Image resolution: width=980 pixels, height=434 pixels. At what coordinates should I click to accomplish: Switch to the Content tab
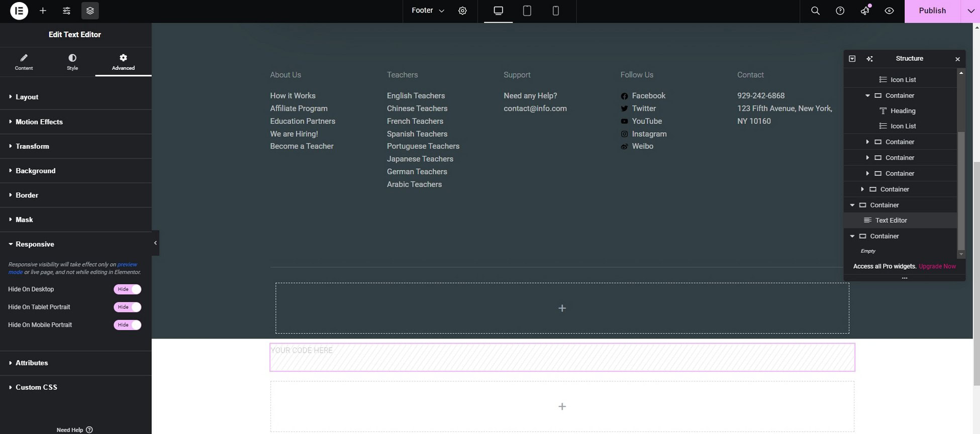[x=24, y=62]
